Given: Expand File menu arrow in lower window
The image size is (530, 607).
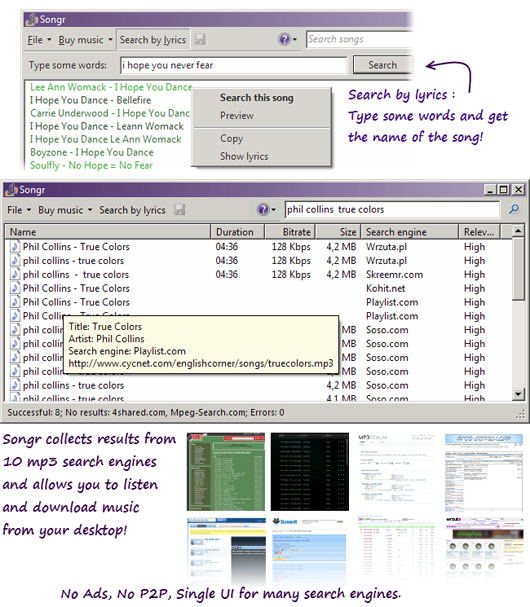Looking at the screenshot, I should pos(29,210).
